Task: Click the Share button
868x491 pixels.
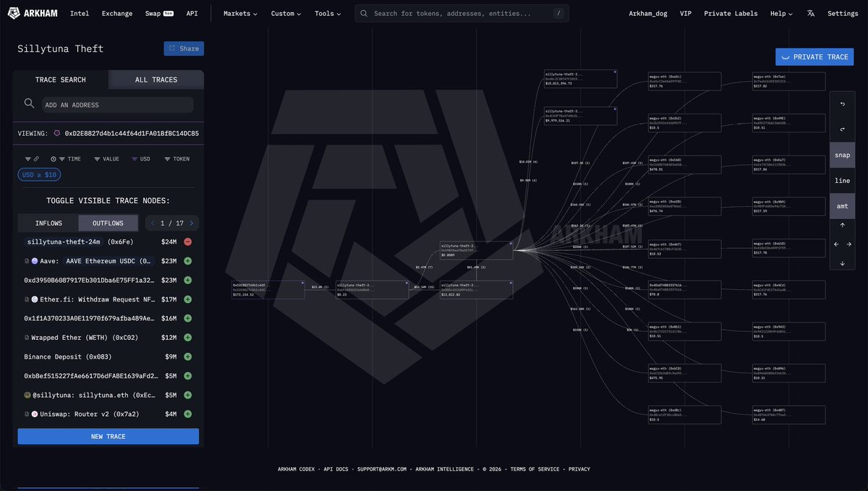Action: coord(184,48)
